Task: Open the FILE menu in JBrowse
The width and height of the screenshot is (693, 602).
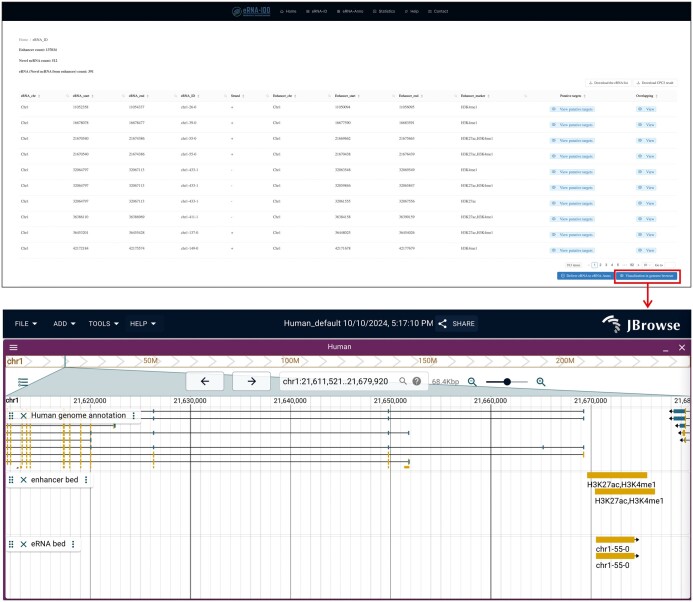Action: pyautogui.click(x=26, y=324)
